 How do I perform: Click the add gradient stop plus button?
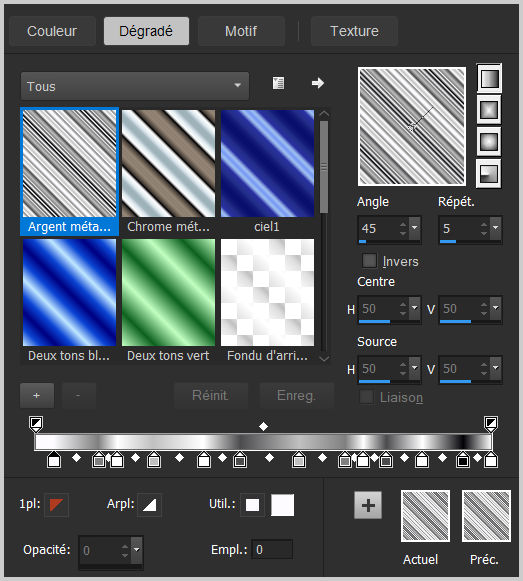coord(37,395)
